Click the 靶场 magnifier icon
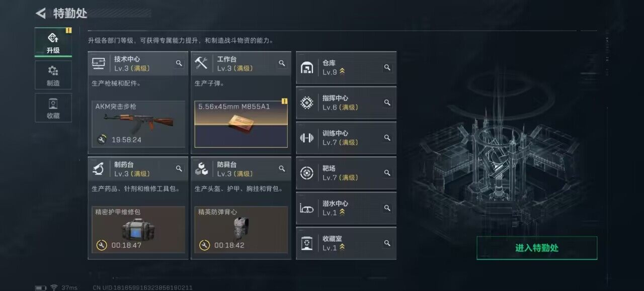Screen dimensions: 644x291 (387, 173)
